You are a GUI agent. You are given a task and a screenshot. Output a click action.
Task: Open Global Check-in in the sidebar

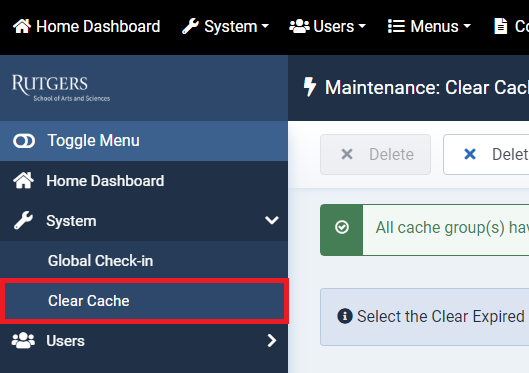pyautogui.click(x=144, y=261)
